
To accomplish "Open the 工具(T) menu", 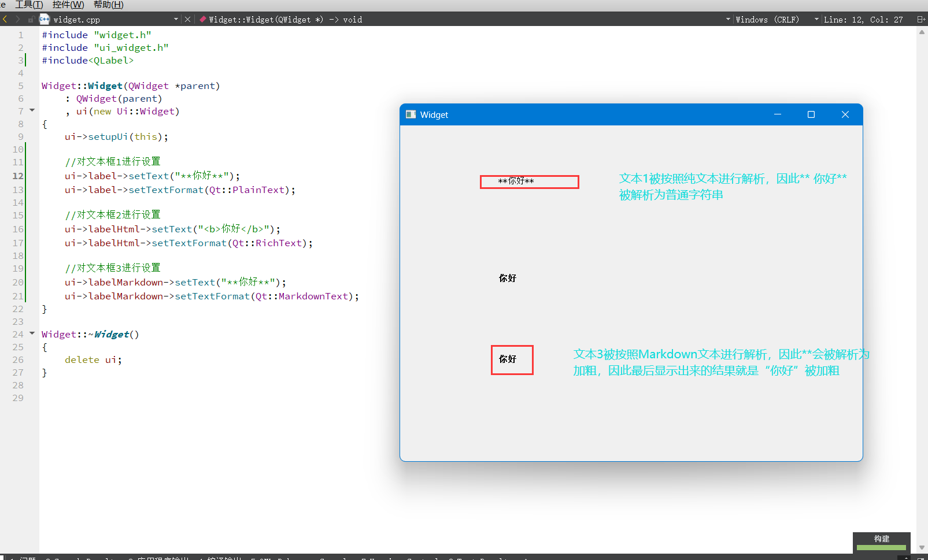I will (29, 5).
